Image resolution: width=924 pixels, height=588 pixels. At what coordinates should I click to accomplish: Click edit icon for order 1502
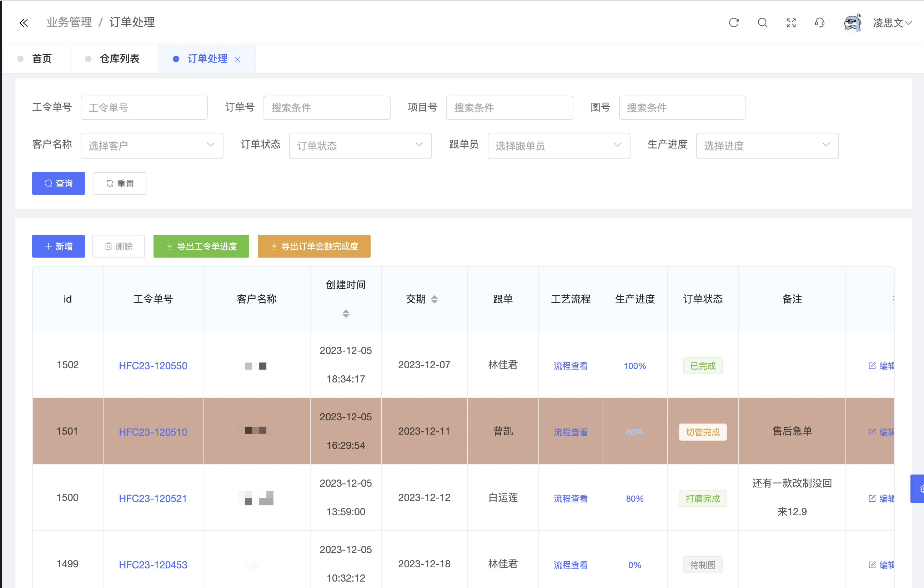[x=872, y=365]
